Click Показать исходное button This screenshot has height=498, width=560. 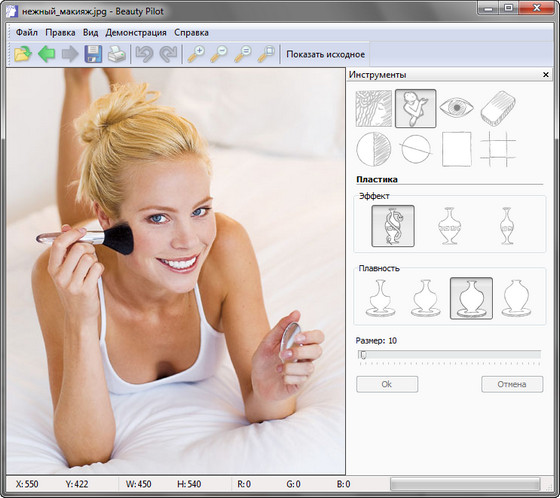pyautogui.click(x=325, y=54)
